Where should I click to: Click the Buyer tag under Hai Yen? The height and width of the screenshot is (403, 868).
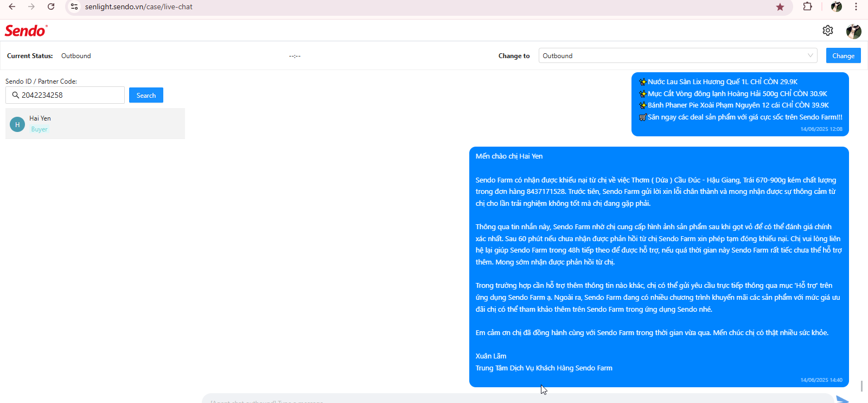[x=39, y=129]
